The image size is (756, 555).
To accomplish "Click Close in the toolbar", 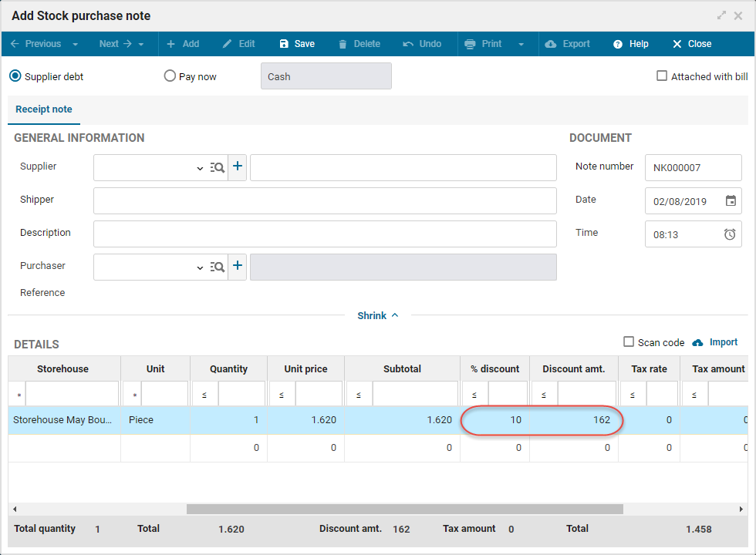I will coord(692,44).
